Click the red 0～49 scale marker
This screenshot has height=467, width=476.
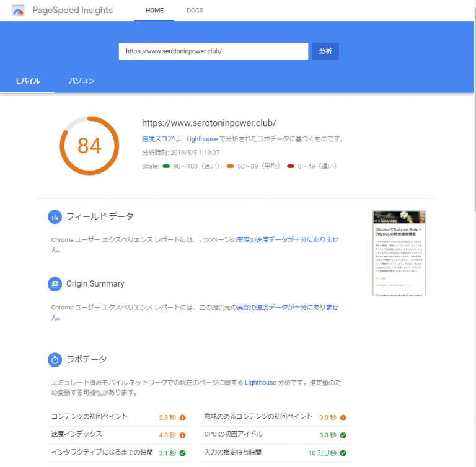click(291, 166)
